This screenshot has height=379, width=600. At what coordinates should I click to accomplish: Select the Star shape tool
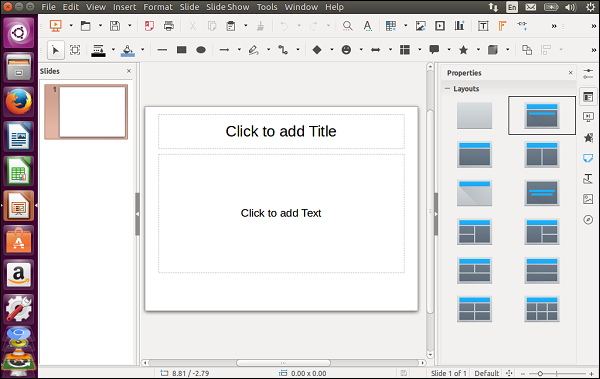(463, 50)
